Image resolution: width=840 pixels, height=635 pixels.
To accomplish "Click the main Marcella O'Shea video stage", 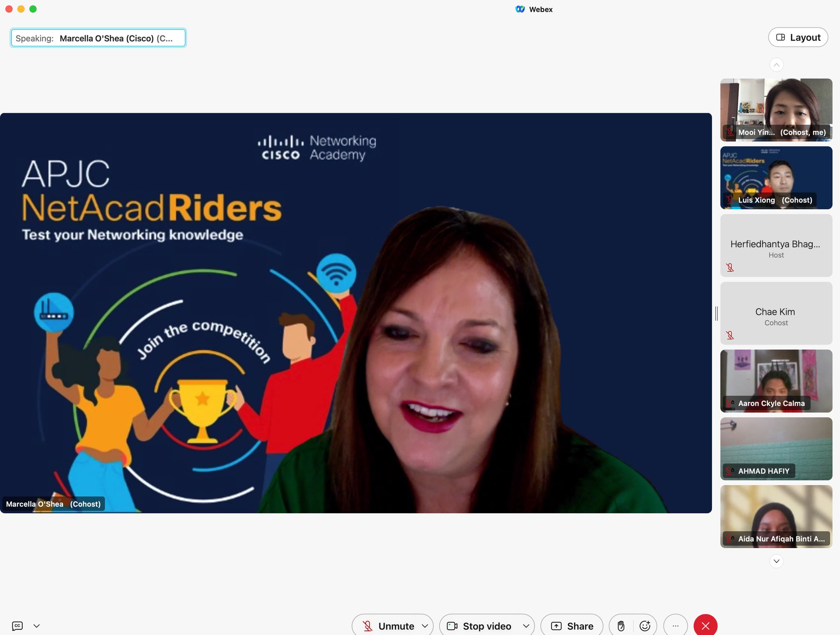I will (356, 313).
